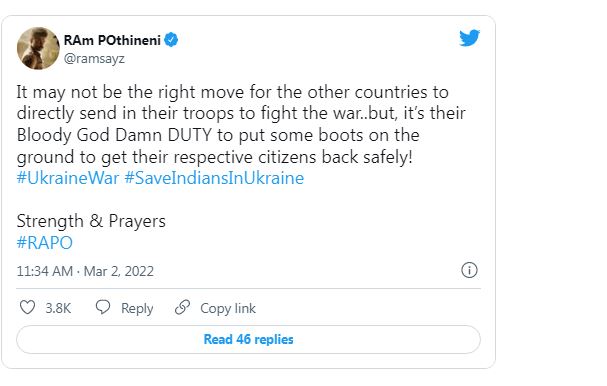607x386 pixels.
Task: Open the #RAPO hashtag
Action: coord(45,243)
